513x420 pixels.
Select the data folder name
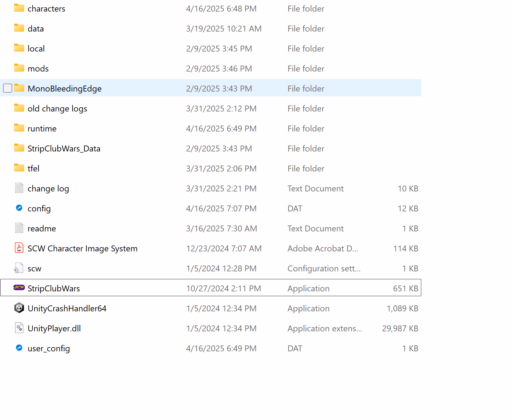pyautogui.click(x=36, y=29)
